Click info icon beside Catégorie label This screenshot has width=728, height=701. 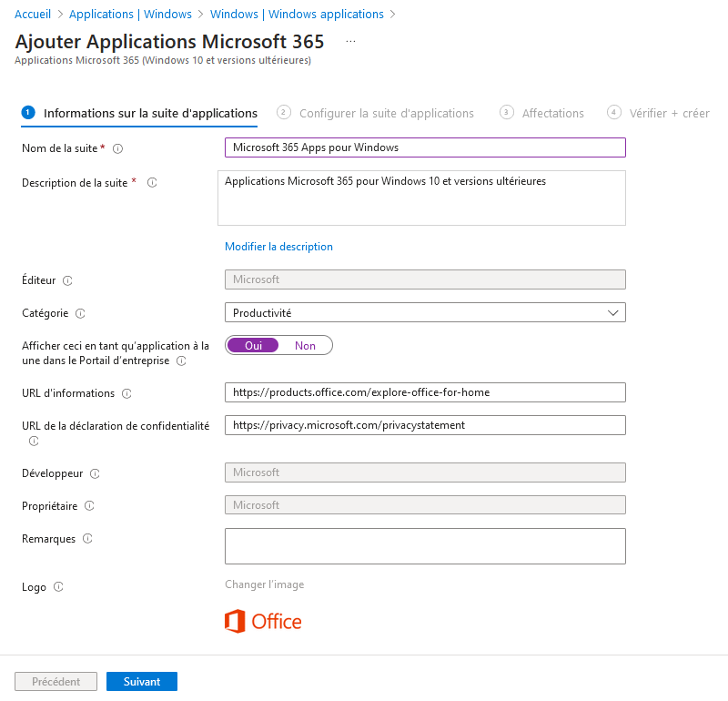coord(80,314)
